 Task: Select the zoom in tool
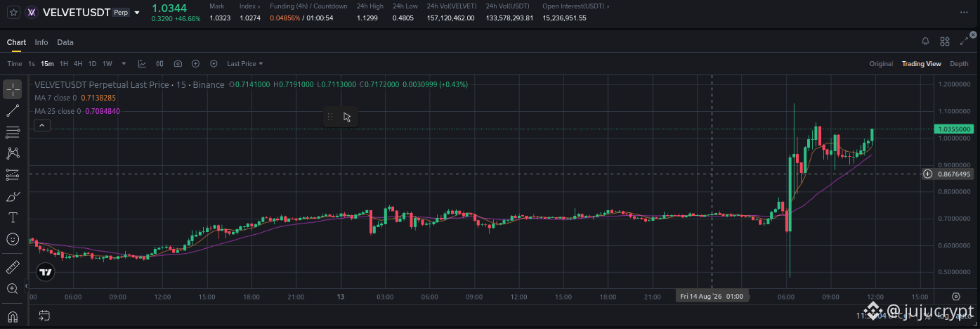click(13, 289)
